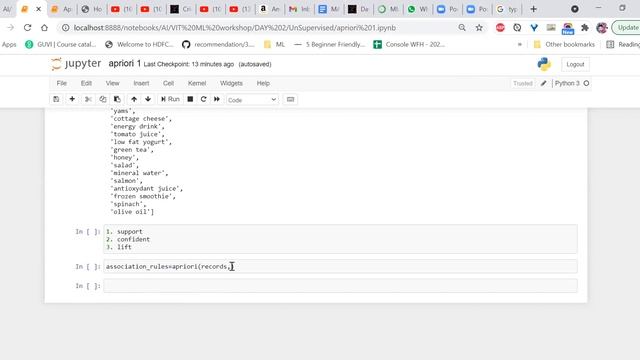
Task: Click the adblock extension icon
Action: (500, 28)
